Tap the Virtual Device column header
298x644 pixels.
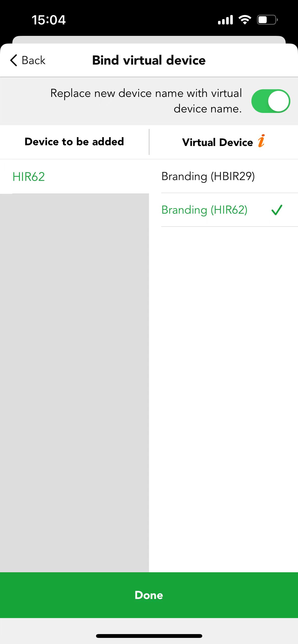click(218, 142)
